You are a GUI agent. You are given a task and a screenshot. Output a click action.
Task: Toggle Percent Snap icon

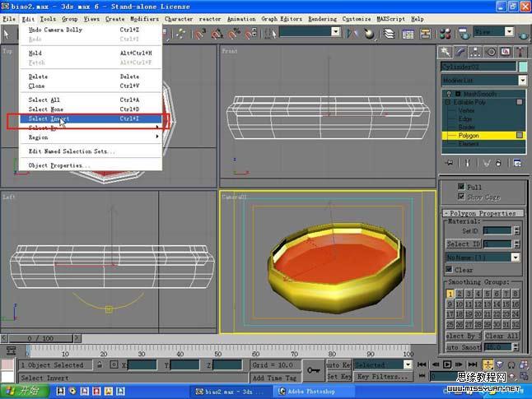pos(234,33)
